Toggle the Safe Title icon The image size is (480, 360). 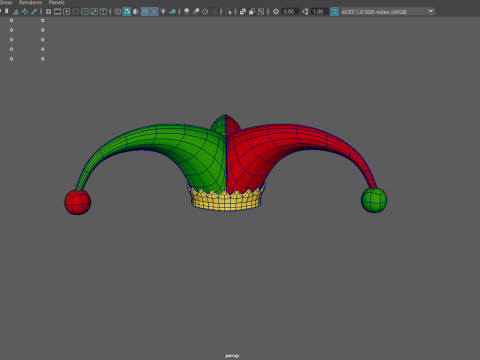103,12
